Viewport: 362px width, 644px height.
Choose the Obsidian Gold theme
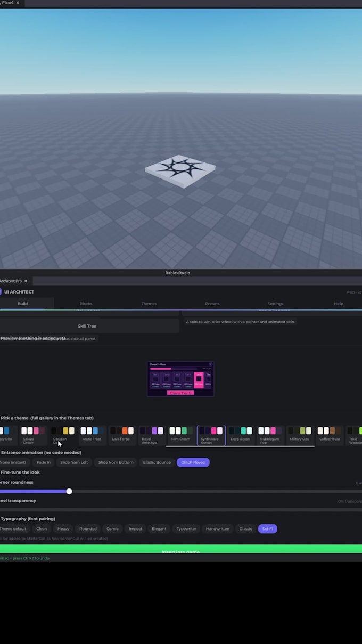coord(63,435)
